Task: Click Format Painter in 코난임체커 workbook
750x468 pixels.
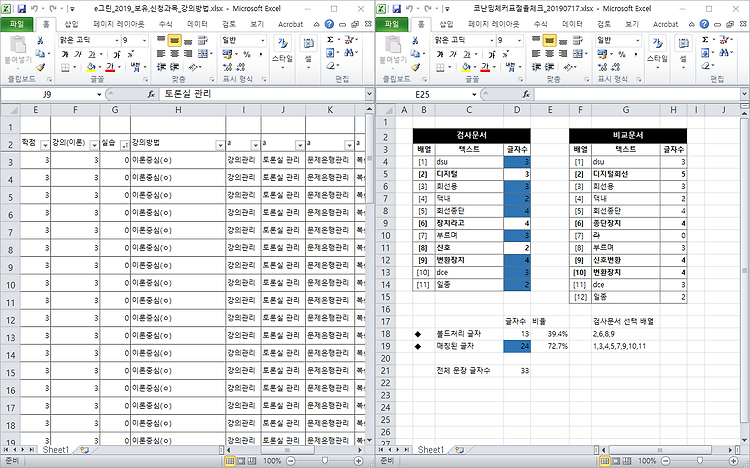Action: point(415,67)
